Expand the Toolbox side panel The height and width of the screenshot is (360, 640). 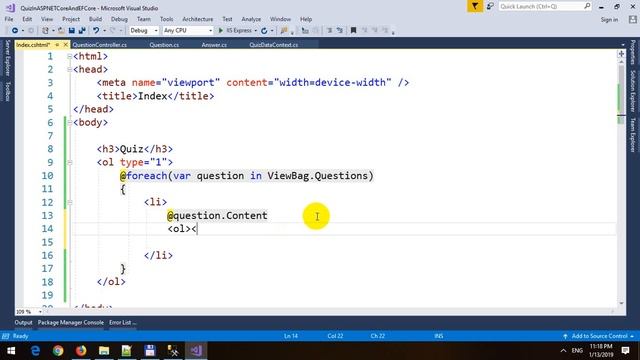coord(7,91)
